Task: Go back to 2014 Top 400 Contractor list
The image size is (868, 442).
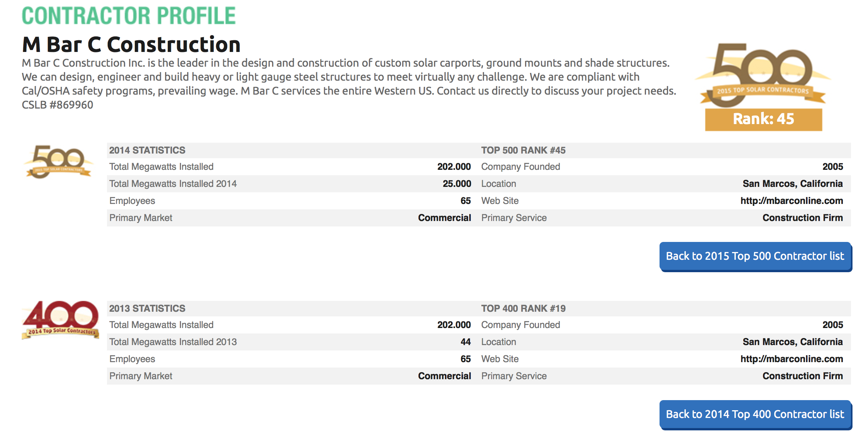Action: tap(755, 414)
